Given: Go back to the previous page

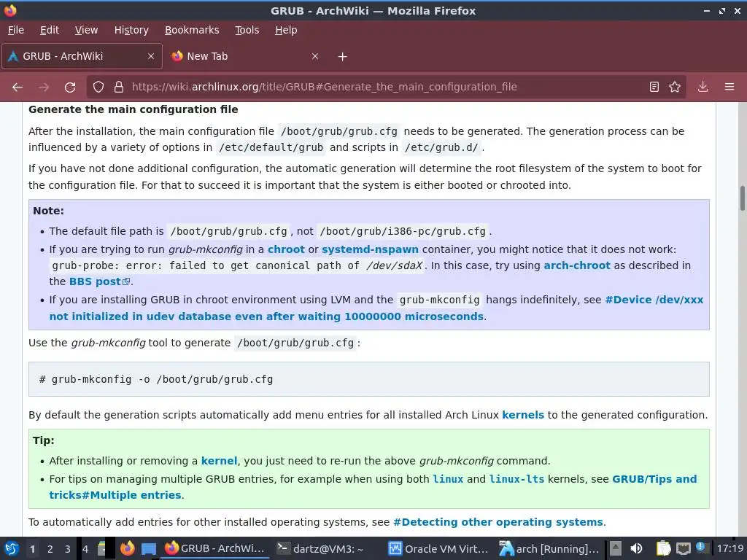Looking at the screenshot, I should [18, 87].
